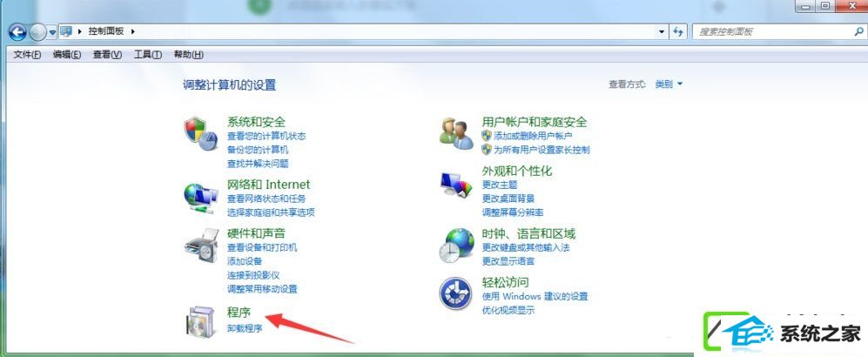Expand the recent pages arrow beside Forward
This screenshot has width=868, height=357.
[x=52, y=33]
